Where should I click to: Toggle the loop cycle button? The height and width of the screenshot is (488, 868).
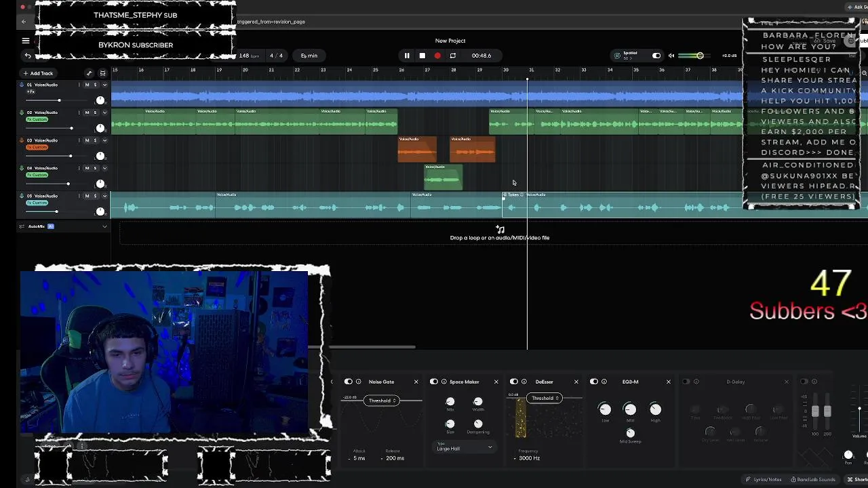[452, 56]
